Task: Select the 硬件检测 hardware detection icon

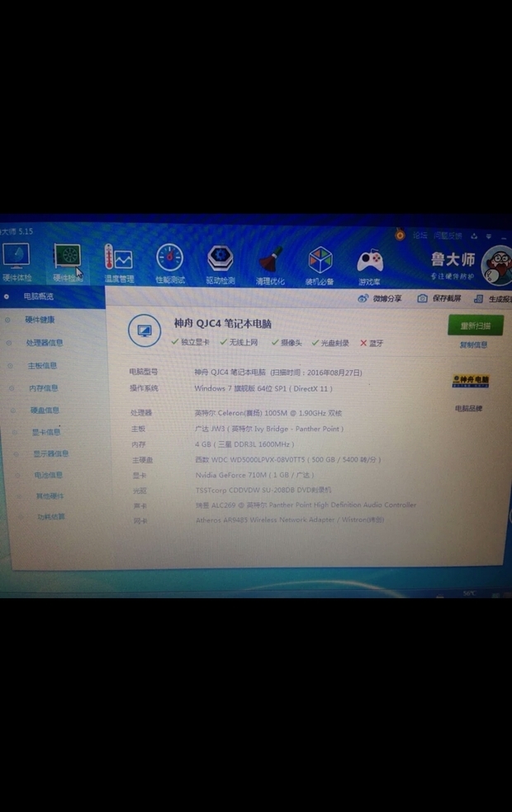Action: pyautogui.click(x=67, y=263)
